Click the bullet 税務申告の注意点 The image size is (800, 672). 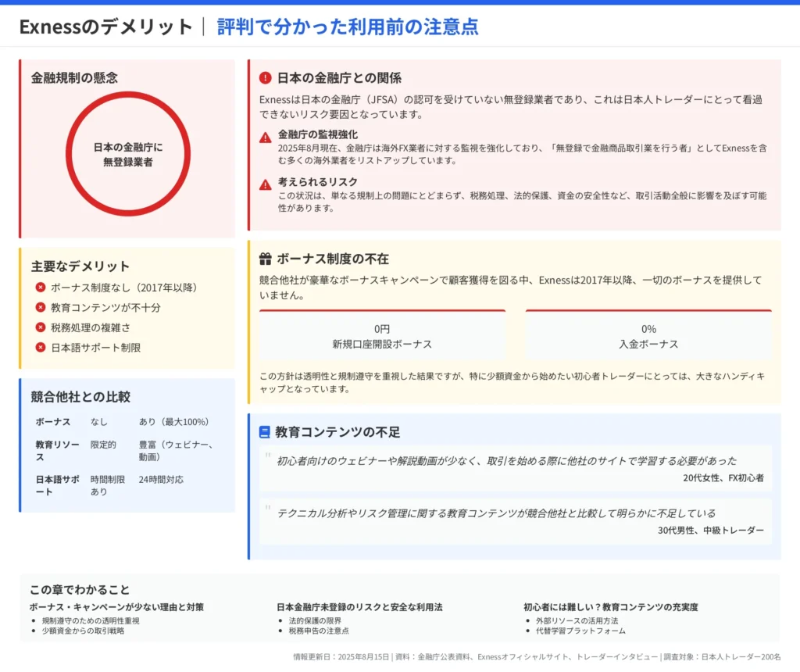click(x=319, y=631)
